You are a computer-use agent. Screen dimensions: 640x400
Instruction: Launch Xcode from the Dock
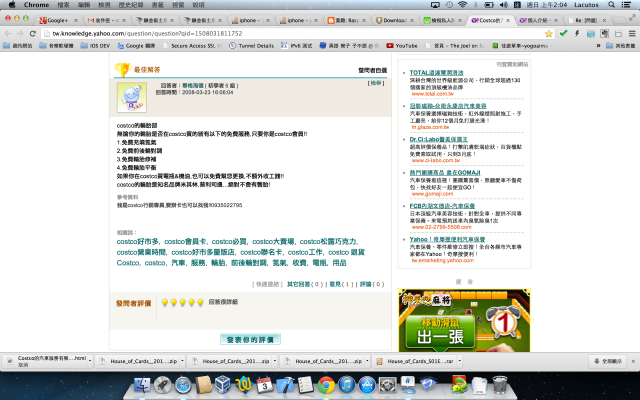pos(285,384)
